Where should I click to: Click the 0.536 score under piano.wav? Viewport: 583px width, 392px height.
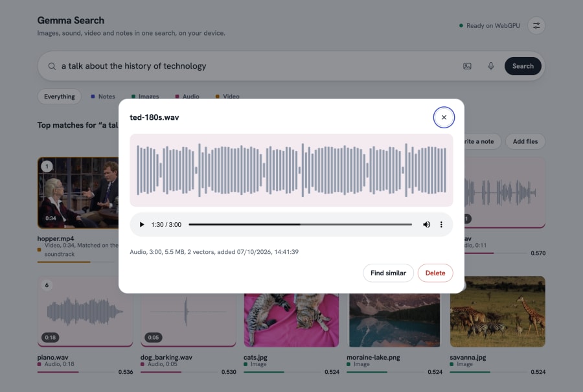click(126, 372)
